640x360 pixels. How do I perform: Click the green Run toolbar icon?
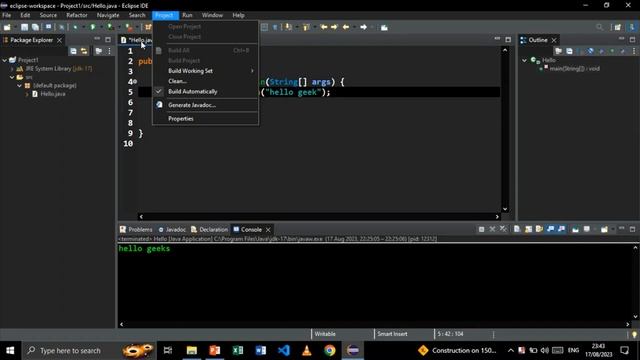click(x=93, y=27)
